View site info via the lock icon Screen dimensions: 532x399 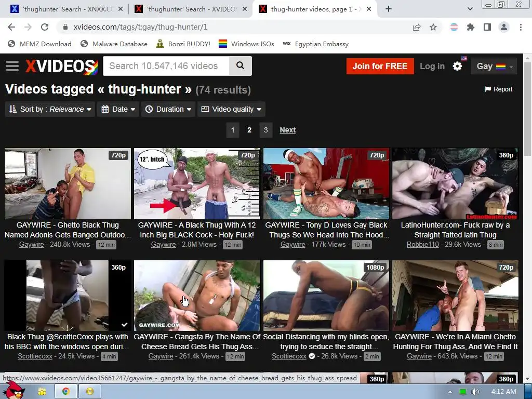65,27
